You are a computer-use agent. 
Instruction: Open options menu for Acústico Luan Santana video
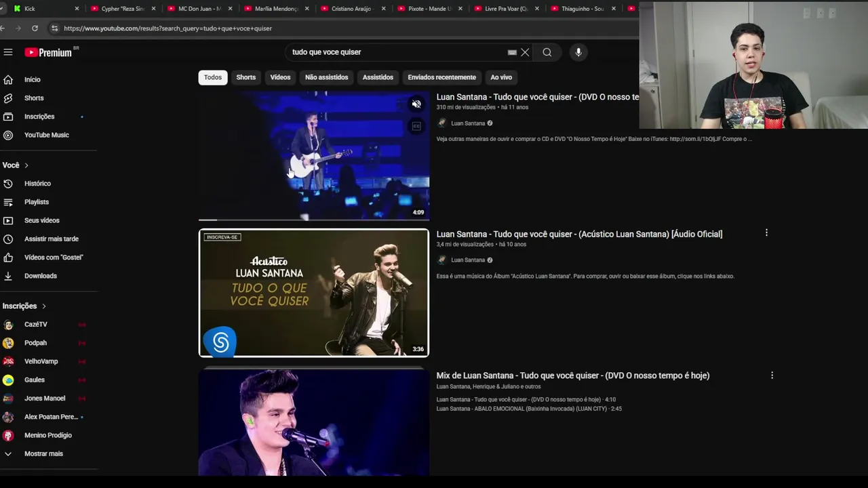pos(766,233)
